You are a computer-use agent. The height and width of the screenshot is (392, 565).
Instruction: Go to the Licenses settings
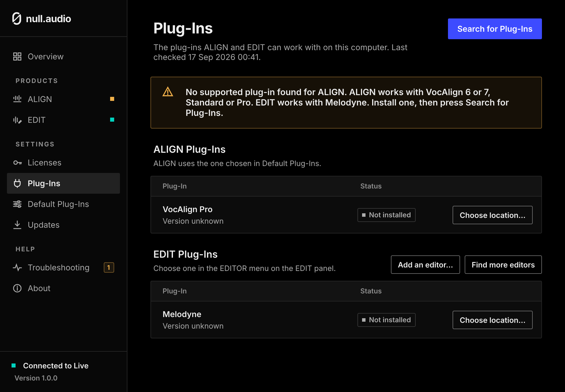(x=63, y=163)
